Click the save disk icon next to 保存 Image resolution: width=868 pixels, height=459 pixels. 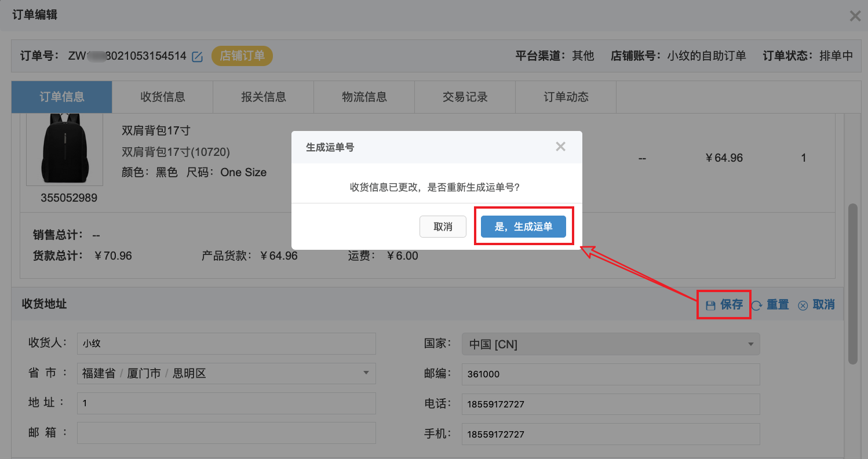[x=711, y=304]
